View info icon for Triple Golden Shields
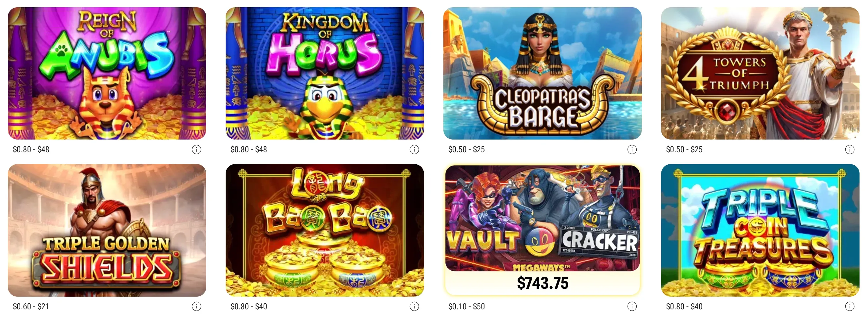Viewport: 868px width, 316px height. pyautogui.click(x=197, y=306)
